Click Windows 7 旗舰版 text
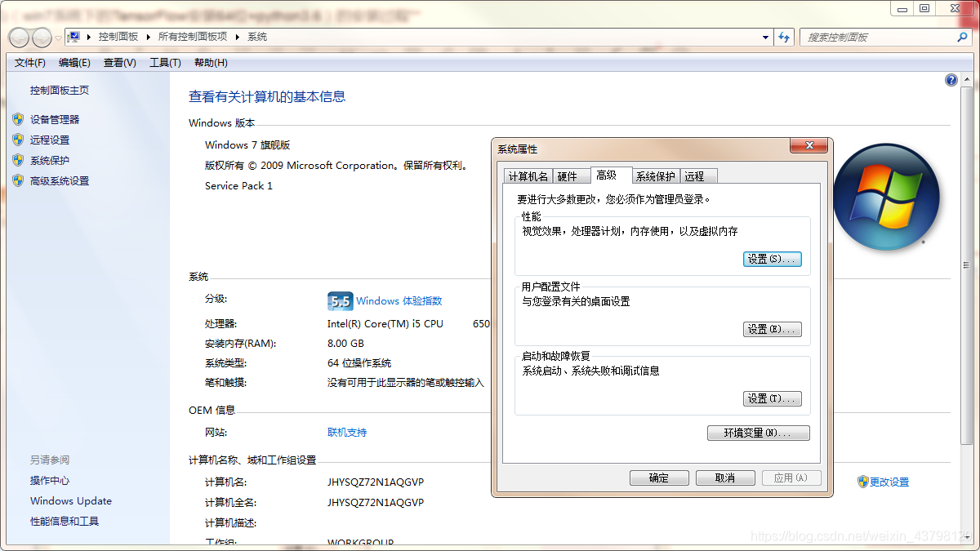The width and height of the screenshot is (980, 551). (247, 144)
